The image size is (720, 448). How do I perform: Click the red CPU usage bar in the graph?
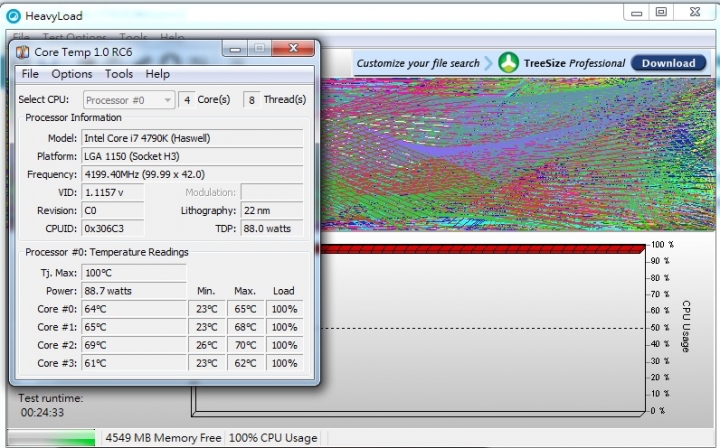coord(482,249)
